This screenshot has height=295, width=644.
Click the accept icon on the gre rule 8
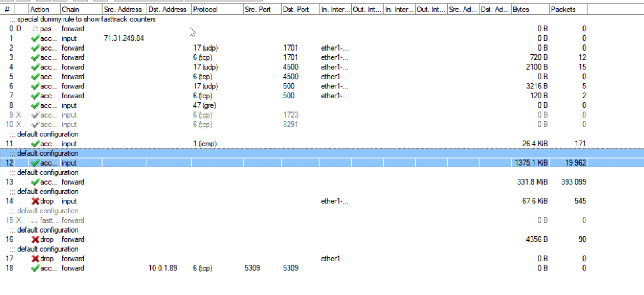click(x=35, y=105)
